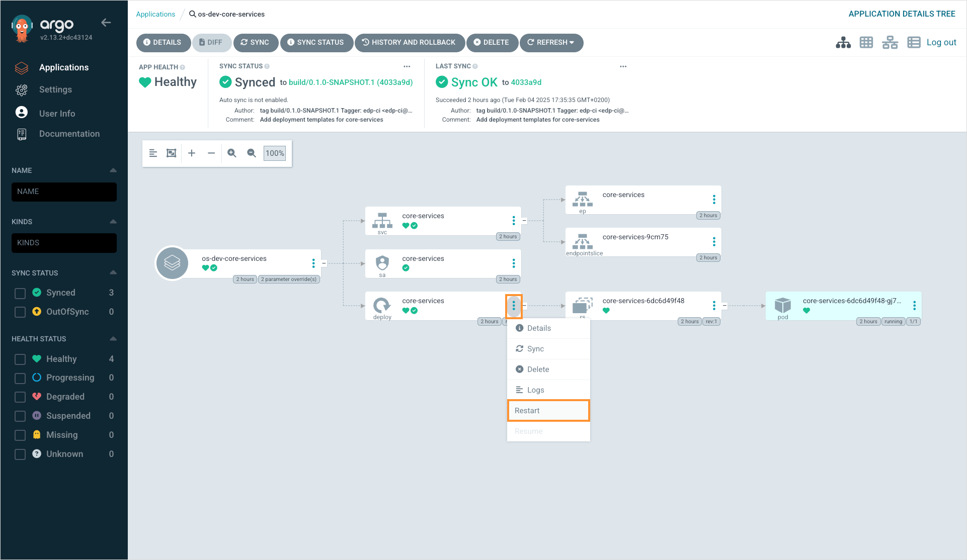The width and height of the screenshot is (967, 560).
Task: Switch to the tree view icon
Action: coord(843,43)
